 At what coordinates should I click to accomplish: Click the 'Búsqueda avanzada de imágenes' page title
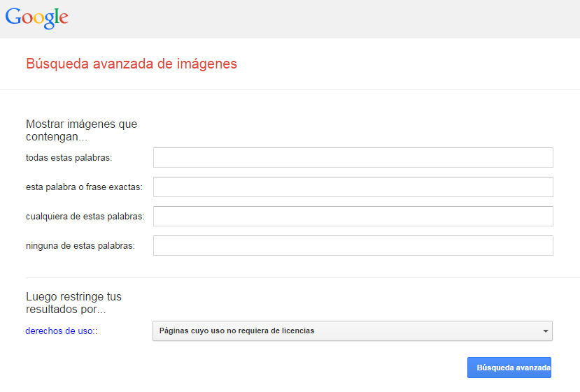click(132, 64)
